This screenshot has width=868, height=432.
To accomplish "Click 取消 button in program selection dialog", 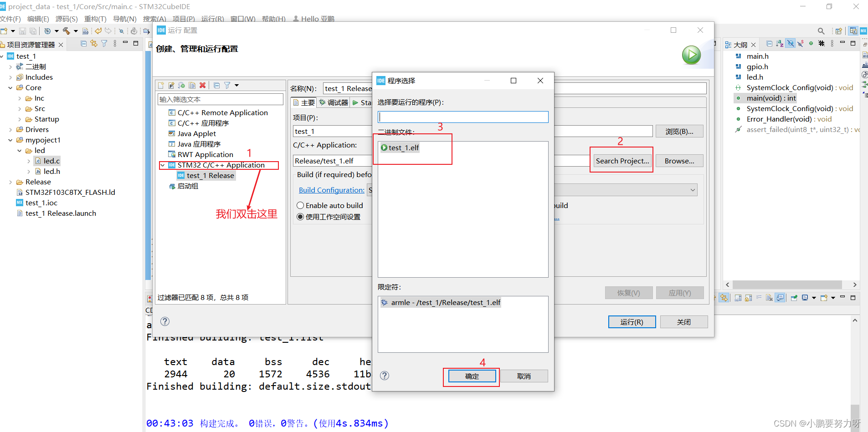I will coord(524,376).
